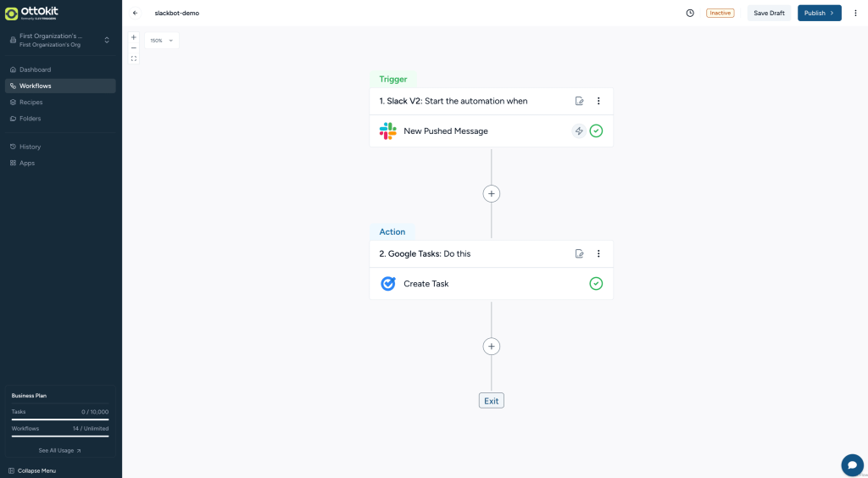Open the 150% zoom level dropdown
868x478 pixels.
pos(162,41)
